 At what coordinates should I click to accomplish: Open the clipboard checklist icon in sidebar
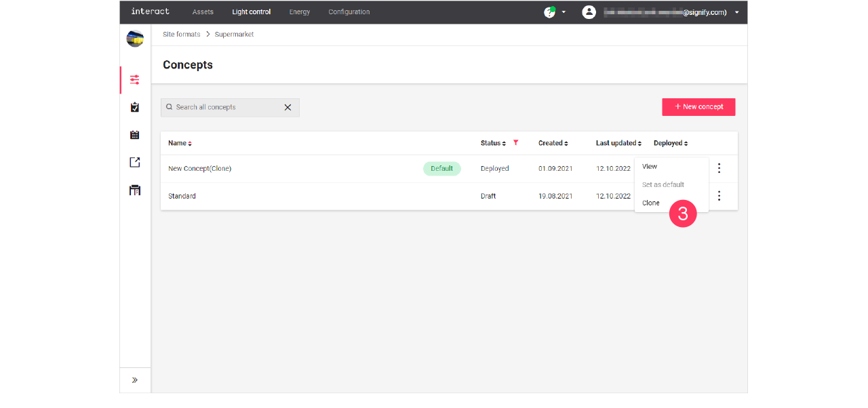134,106
